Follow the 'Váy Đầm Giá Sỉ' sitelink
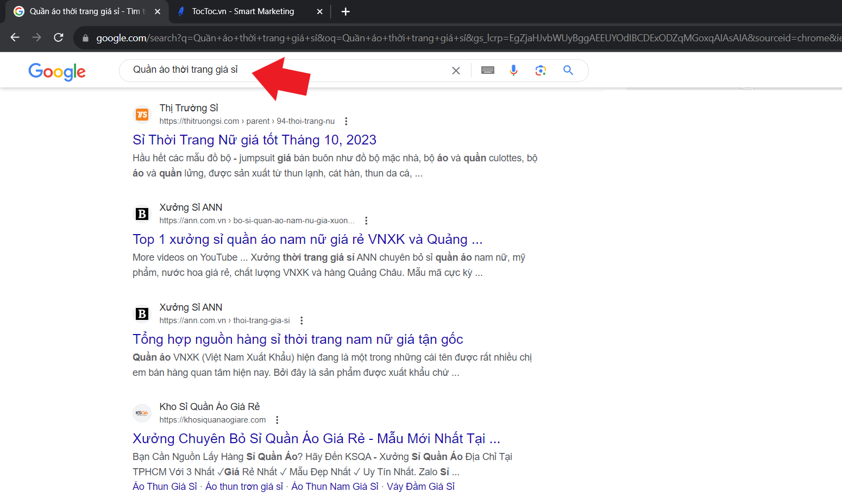The width and height of the screenshot is (842, 504). tap(420, 487)
